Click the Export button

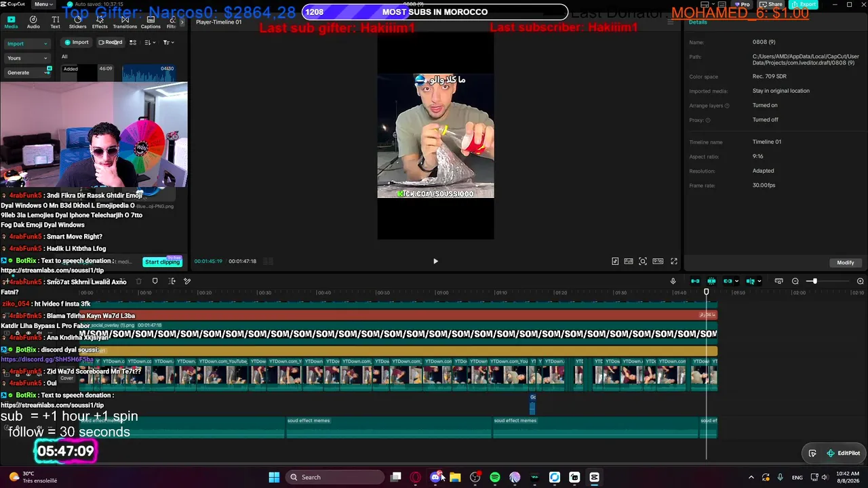(x=803, y=4)
